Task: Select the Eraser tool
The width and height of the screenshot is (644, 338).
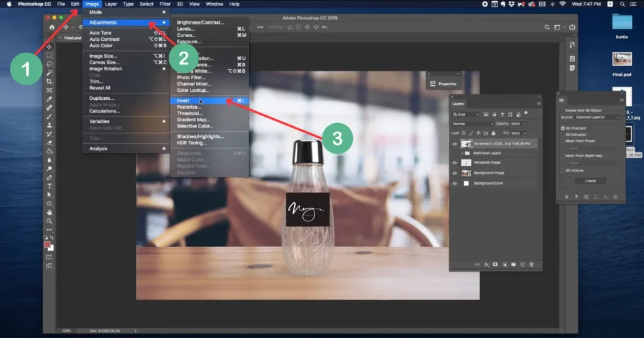Action: pos(49,143)
